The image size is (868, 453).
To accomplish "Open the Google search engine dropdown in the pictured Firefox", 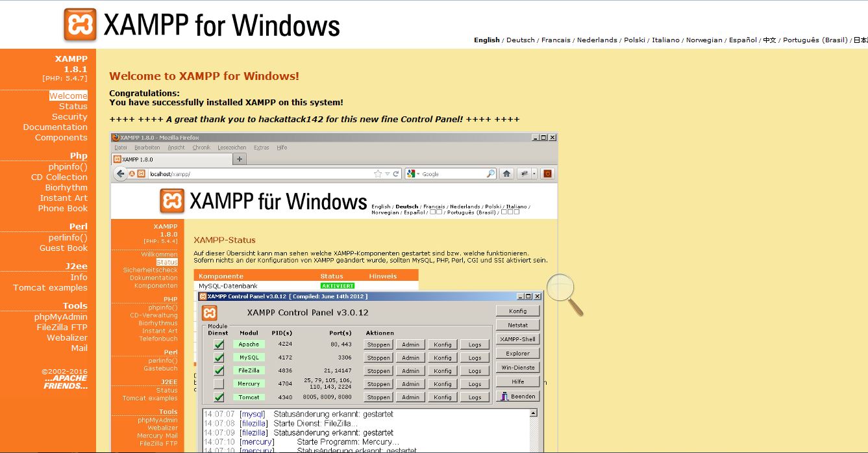I will [414, 174].
